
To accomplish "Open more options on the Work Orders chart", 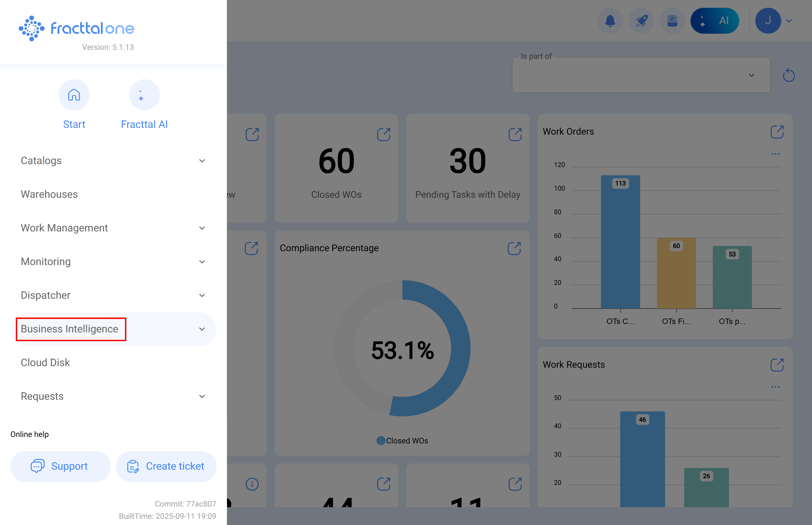I will click(775, 154).
